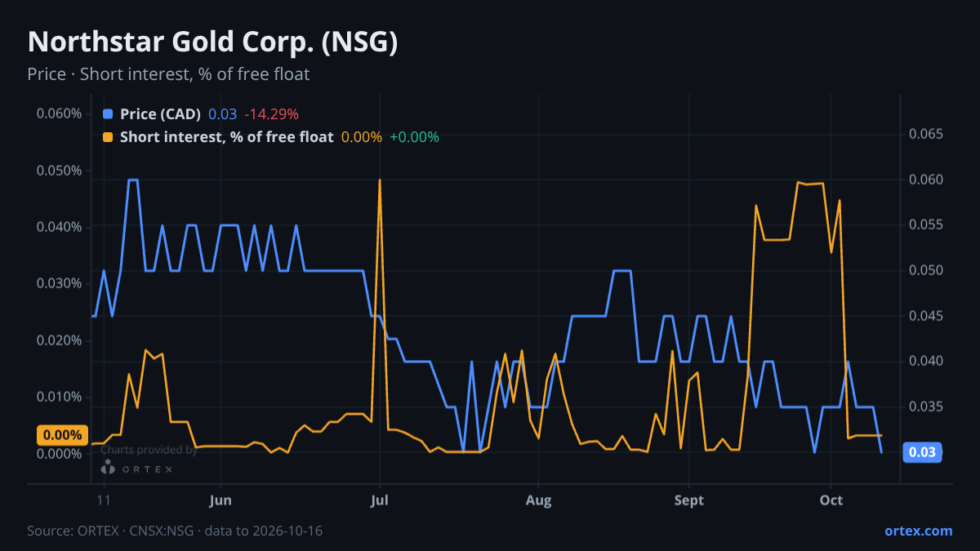This screenshot has width=980, height=551.
Task: Click the 0.045 right axis label
Action: click(926, 316)
